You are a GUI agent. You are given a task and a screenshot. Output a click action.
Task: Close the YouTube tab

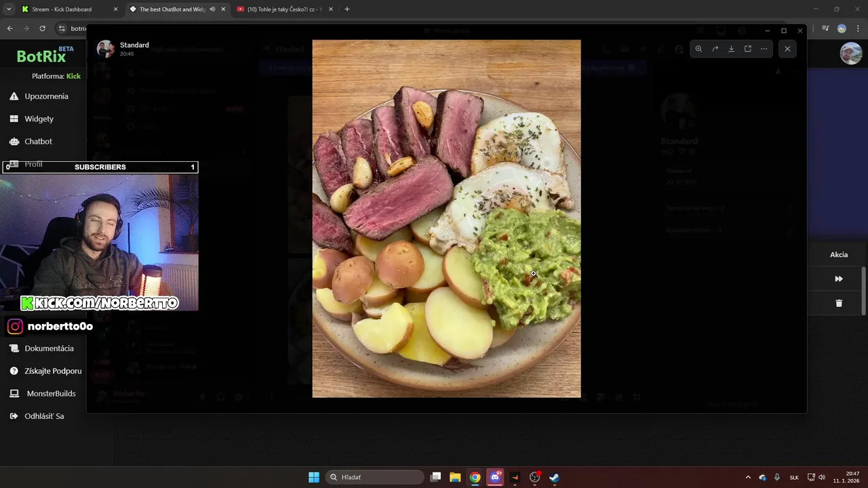[x=331, y=9]
